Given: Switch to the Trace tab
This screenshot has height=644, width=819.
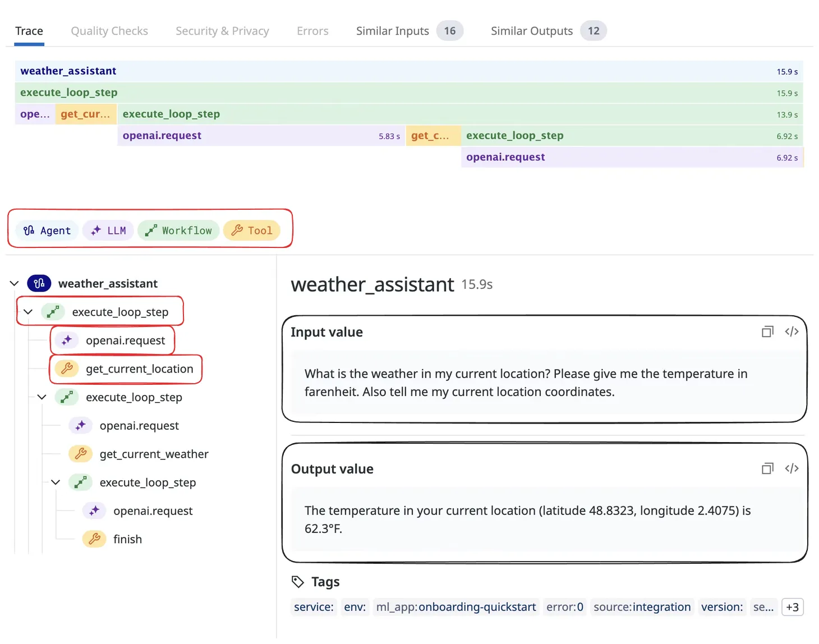Looking at the screenshot, I should (x=29, y=31).
